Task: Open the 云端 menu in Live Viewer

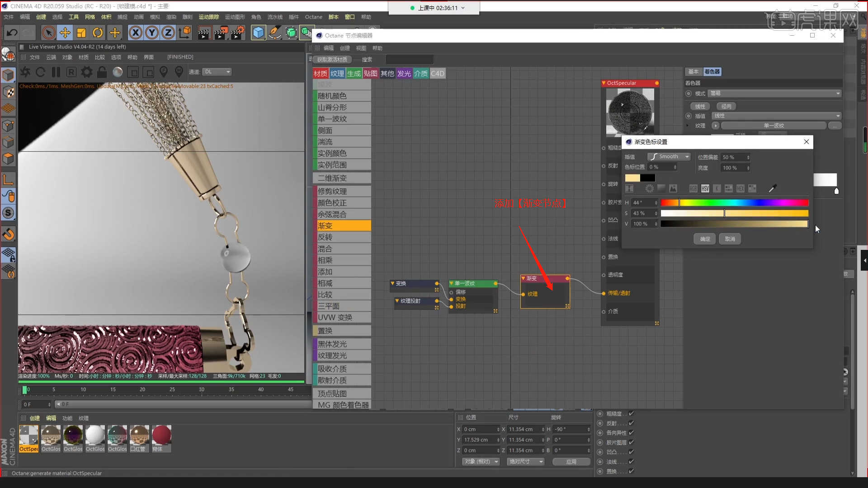Action: 51,57
